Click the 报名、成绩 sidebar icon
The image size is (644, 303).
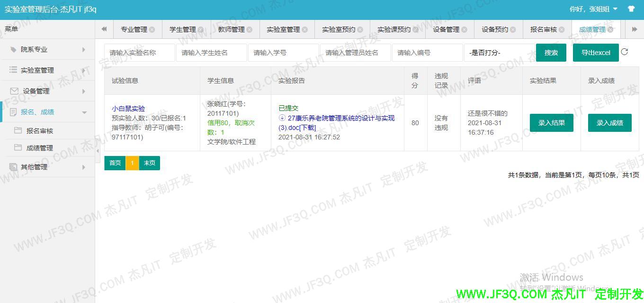[x=14, y=112]
